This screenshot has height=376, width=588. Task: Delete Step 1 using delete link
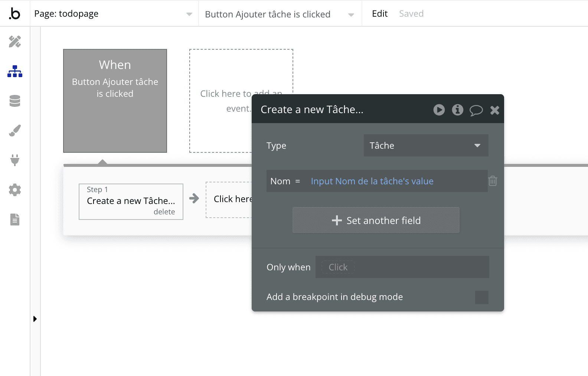(x=164, y=212)
